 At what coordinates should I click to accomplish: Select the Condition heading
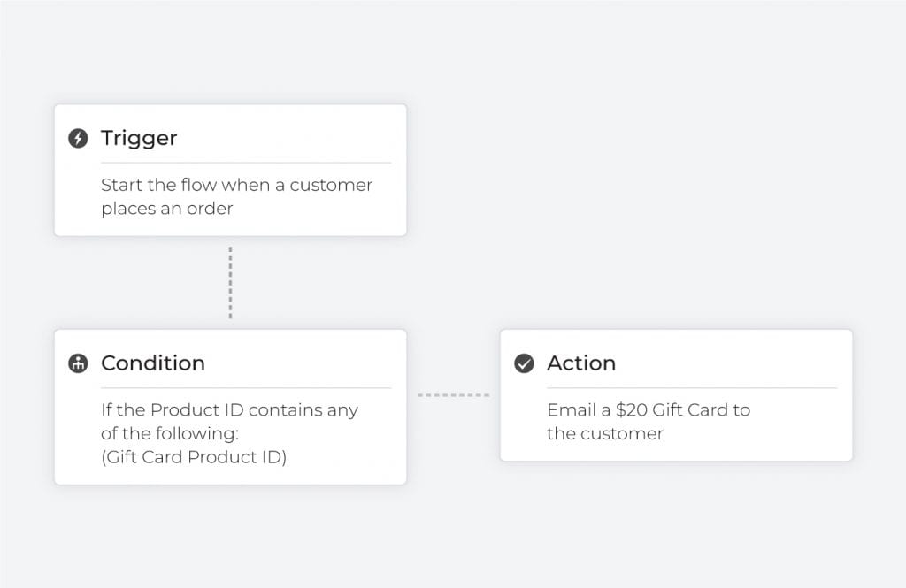point(153,363)
